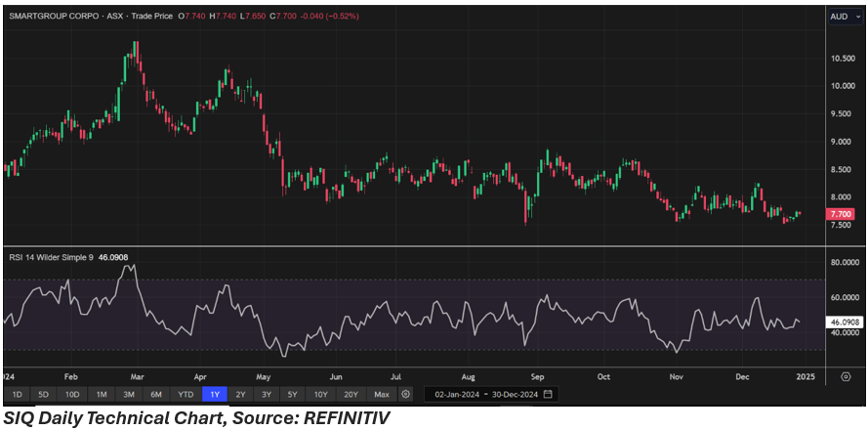Select the Max time range

pyautogui.click(x=382, y=395)
